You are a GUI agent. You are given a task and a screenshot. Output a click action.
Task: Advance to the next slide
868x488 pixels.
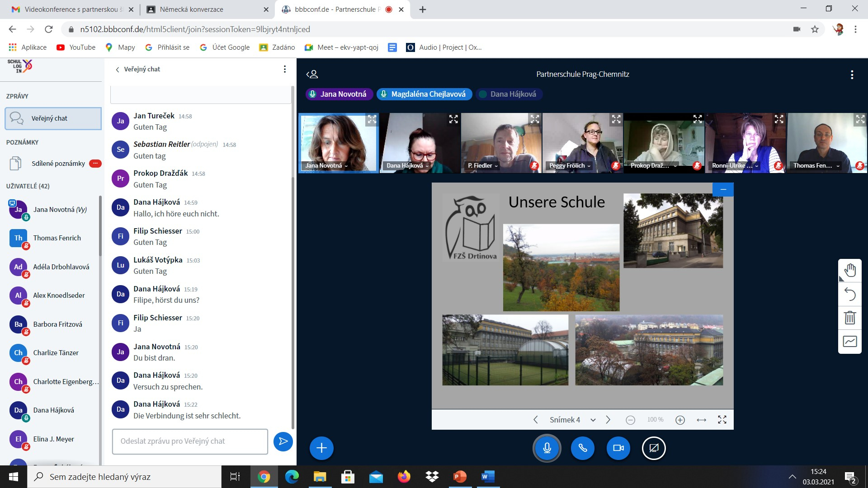[608, 420]
